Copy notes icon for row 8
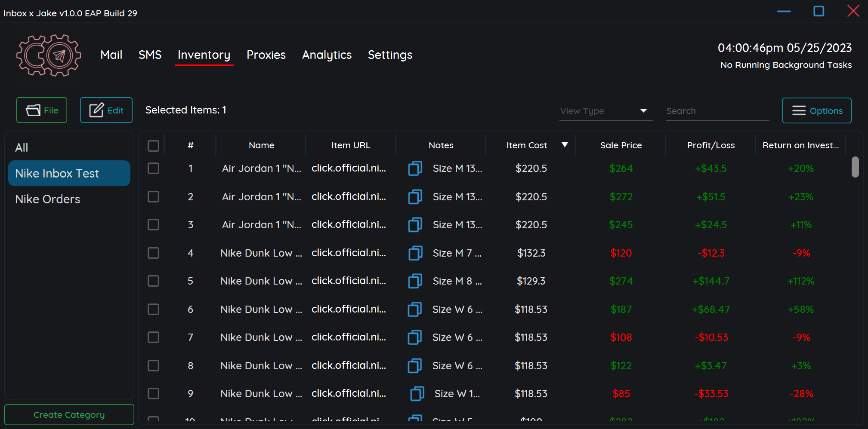 pos(415,365)
